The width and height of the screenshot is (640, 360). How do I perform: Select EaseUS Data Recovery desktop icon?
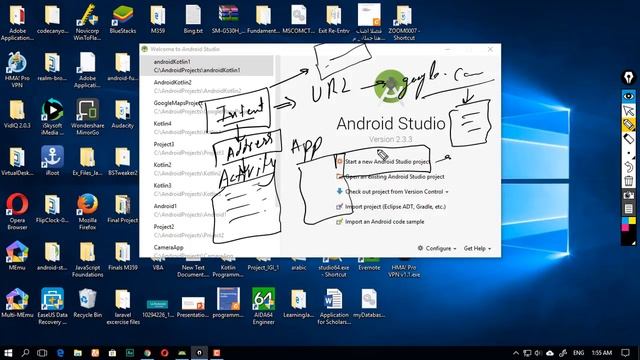(52, 306)
